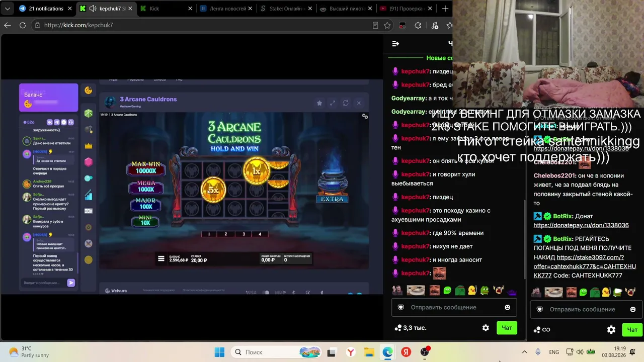Show hidden system tray icons
Image resolution: width=644 pixels, height=362 pixels.
coord(524,352)
